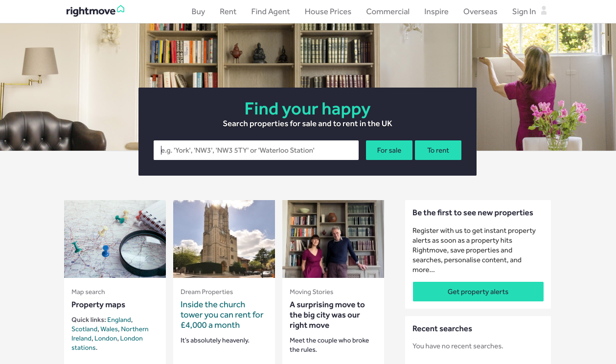Image resolution: width=616 pixels, height=364 pixels.
Task: Open the Rent menu
Action: pos(228,12)
